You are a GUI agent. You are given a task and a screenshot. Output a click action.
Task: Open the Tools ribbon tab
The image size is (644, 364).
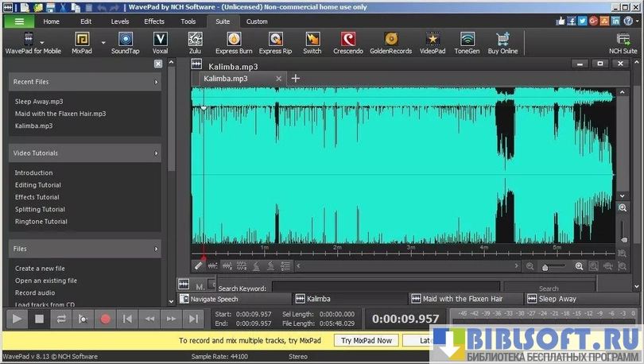coord(188,21)
